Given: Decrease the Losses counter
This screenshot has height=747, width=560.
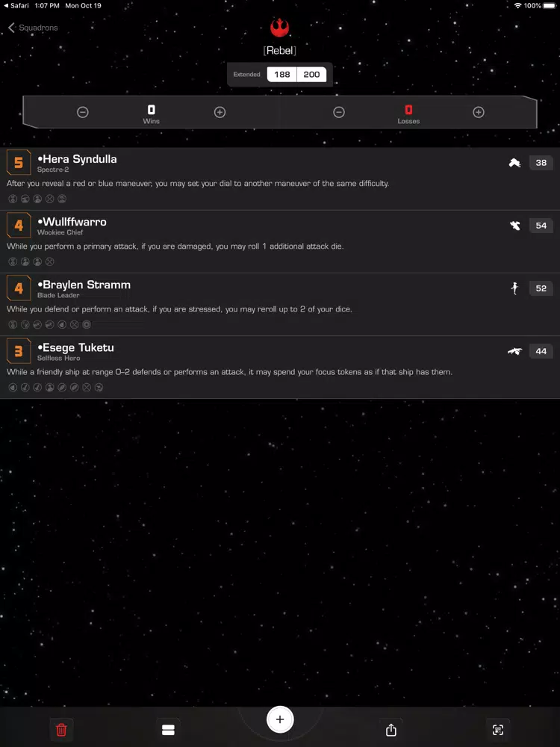Looking at the screenshot, I should (x=338, y=113).
